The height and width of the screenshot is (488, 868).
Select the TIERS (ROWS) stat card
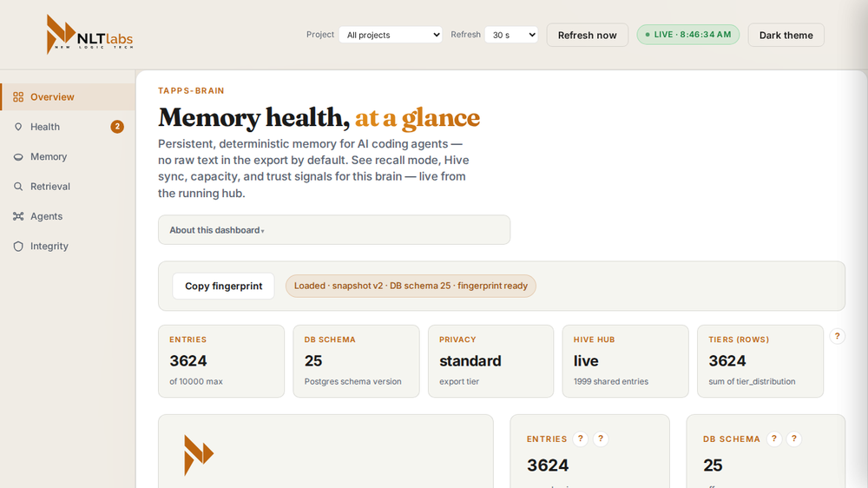pos(760,361)
